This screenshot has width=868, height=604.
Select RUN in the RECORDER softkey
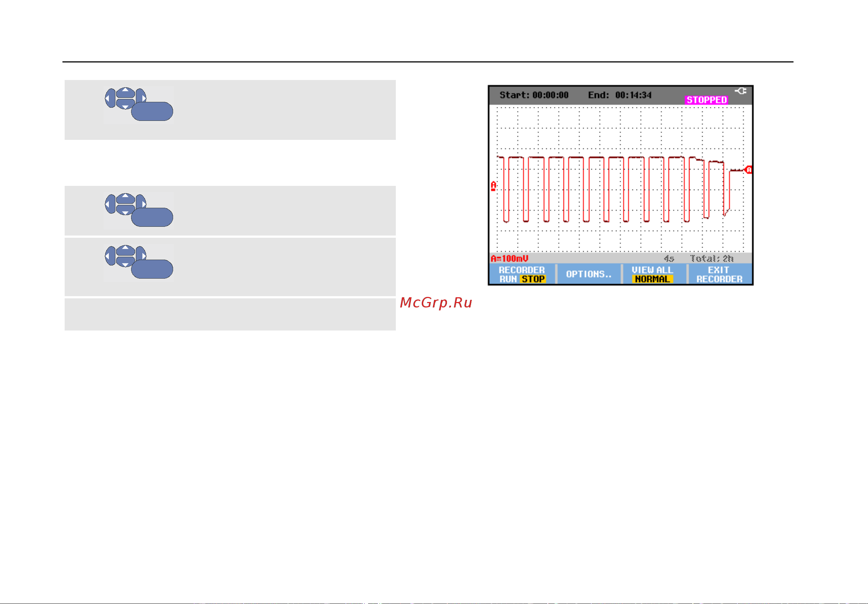508,279
